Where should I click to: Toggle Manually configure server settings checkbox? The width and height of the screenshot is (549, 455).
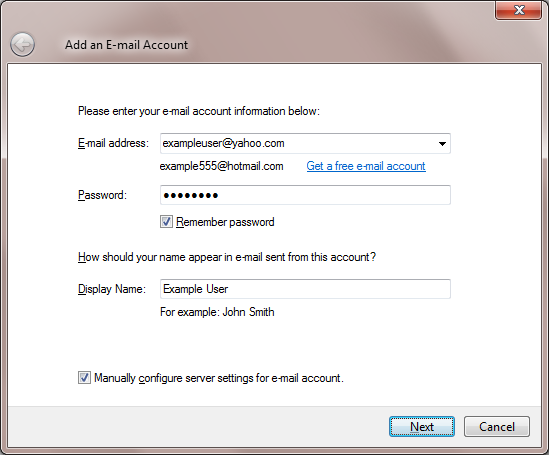[84, 378]
